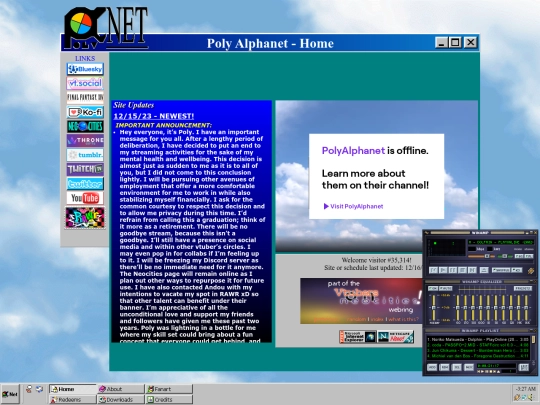This screenshot has height=405, width=540.
Task: Click the webring random link
Action: coord(356,319)
